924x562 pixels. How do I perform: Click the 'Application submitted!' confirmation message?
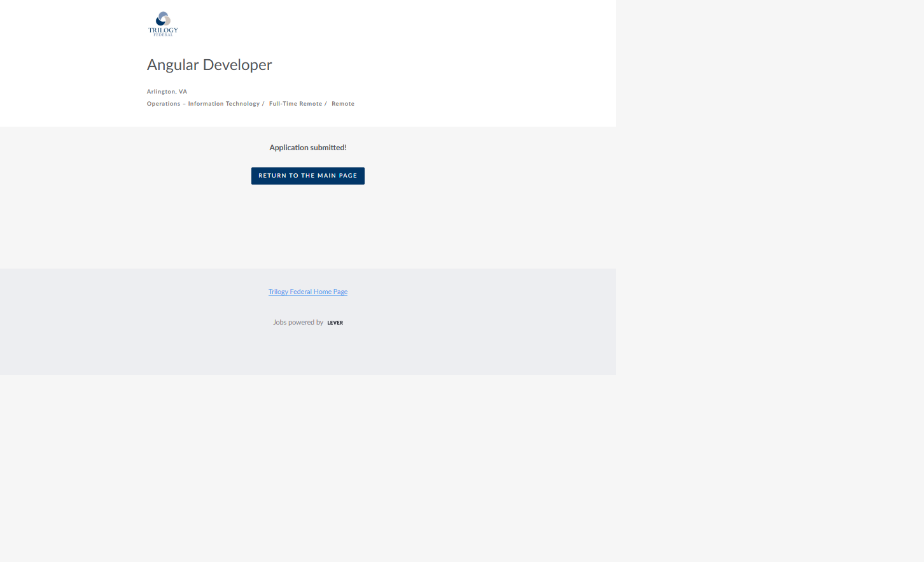(307, 148)
